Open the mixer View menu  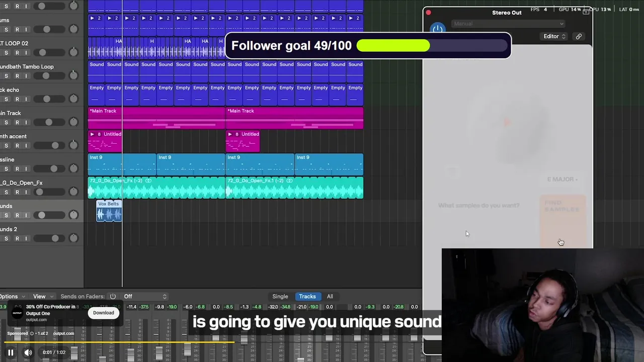42,297
